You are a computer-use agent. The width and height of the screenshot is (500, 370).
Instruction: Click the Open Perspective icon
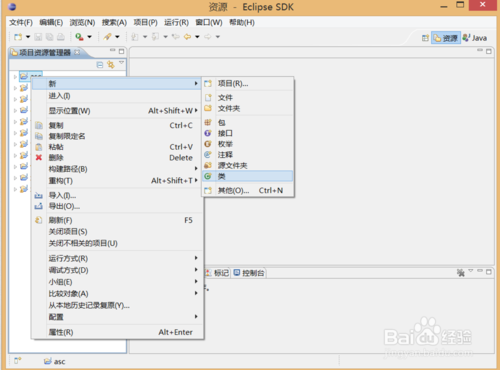425,38
